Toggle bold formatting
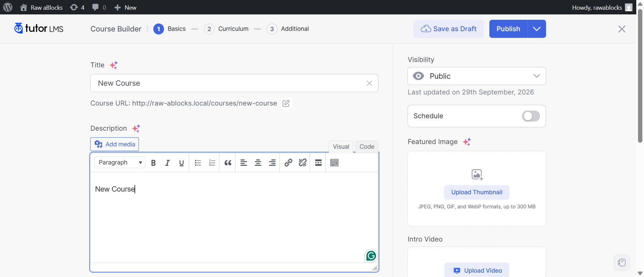Image resolution: width=644 pixels, height=277 pixels. click(153, 163)
